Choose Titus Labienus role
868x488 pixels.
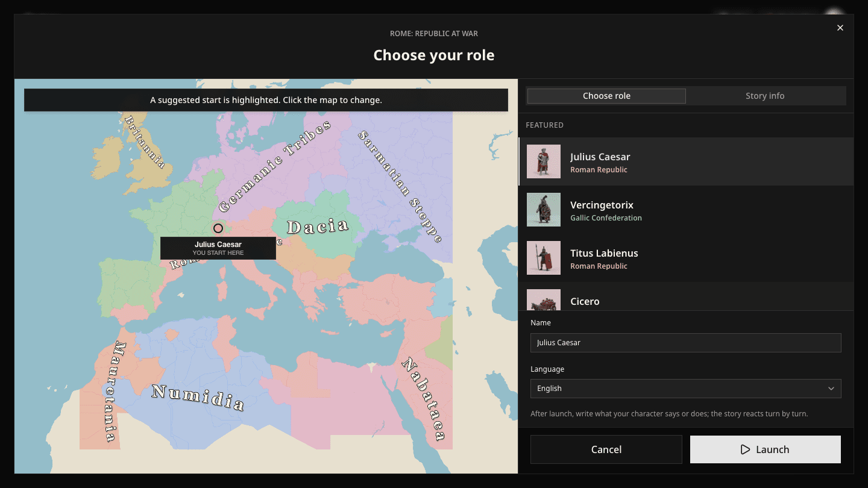(686, 258)
